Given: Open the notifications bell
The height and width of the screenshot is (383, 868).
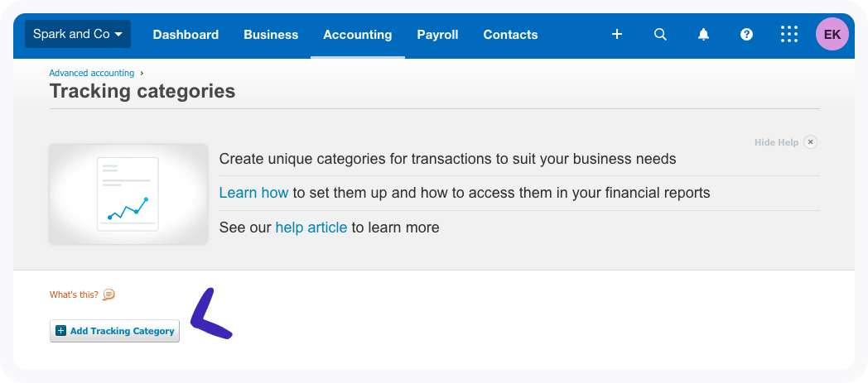Looking at the screenshot, I should point(703,35).
